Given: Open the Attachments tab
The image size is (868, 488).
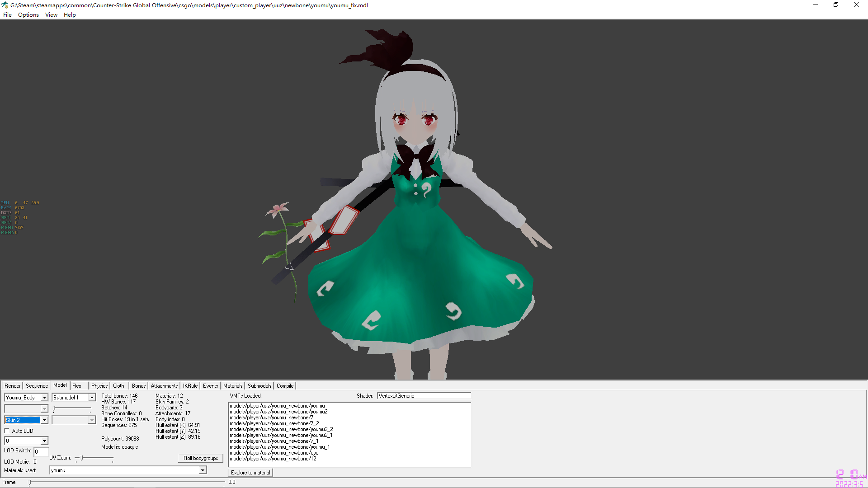Looking at the screenshot, I should [x=164, y=386].
